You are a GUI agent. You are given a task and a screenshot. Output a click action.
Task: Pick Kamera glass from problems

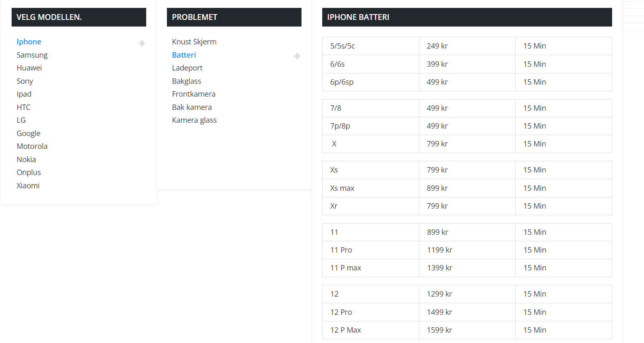[194, 120]
